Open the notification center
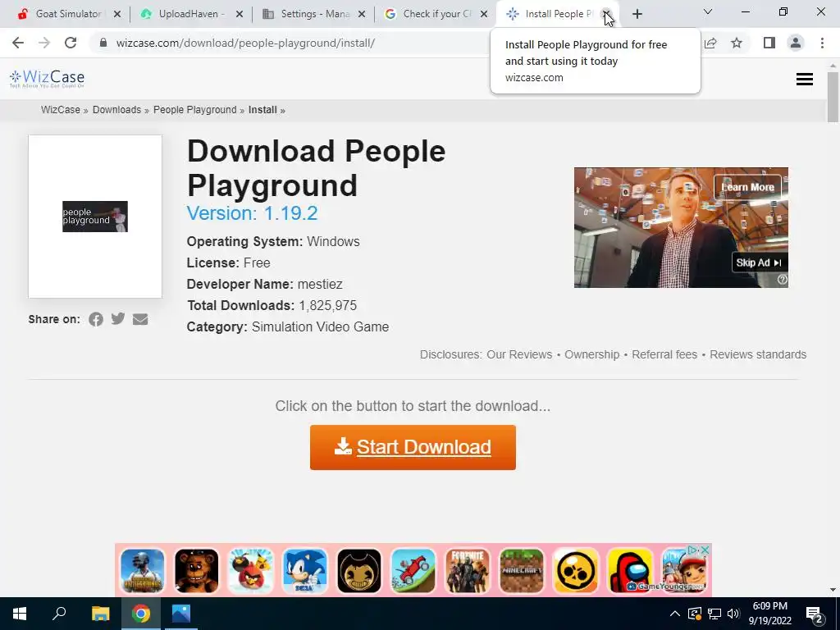The height and width of the screenshot is (630, 840). [x=815, y=614]
